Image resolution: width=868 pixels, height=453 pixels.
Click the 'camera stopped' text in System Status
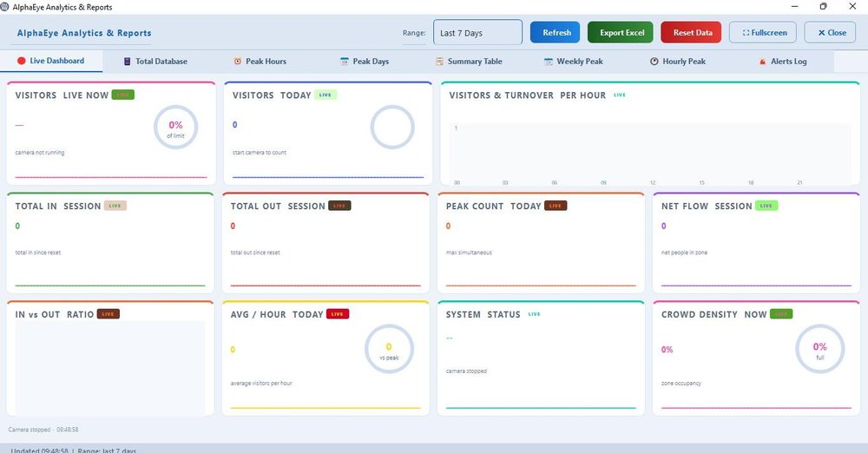tap(466, 371)
